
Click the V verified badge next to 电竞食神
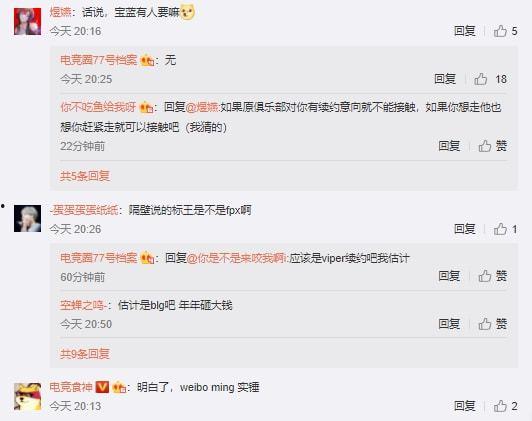tap(102, 387)
